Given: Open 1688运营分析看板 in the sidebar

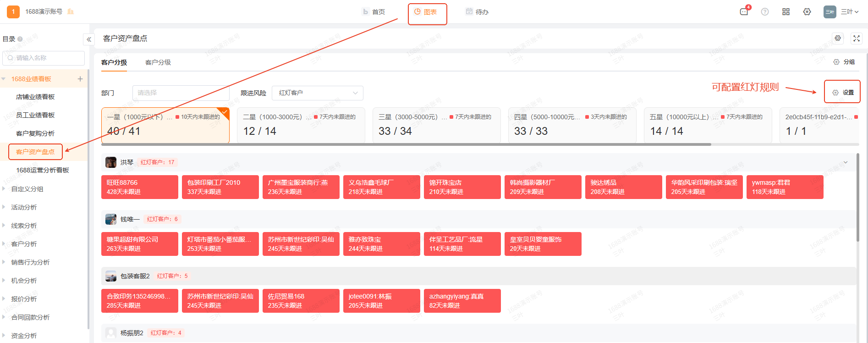Looking at the screenshot, I should tap(43, 170).
